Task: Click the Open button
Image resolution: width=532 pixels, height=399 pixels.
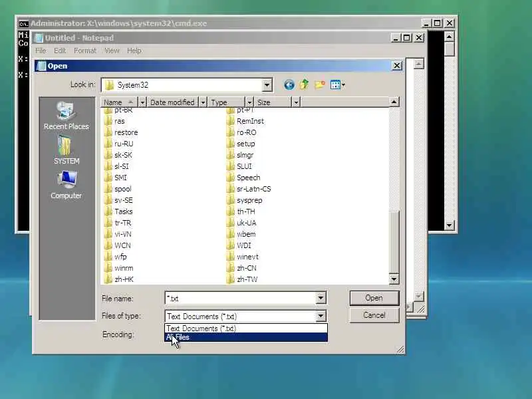Action: point(374,298)
